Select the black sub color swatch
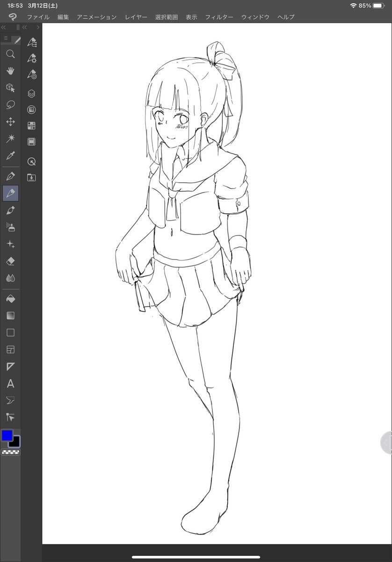 (x=15, y=442)
